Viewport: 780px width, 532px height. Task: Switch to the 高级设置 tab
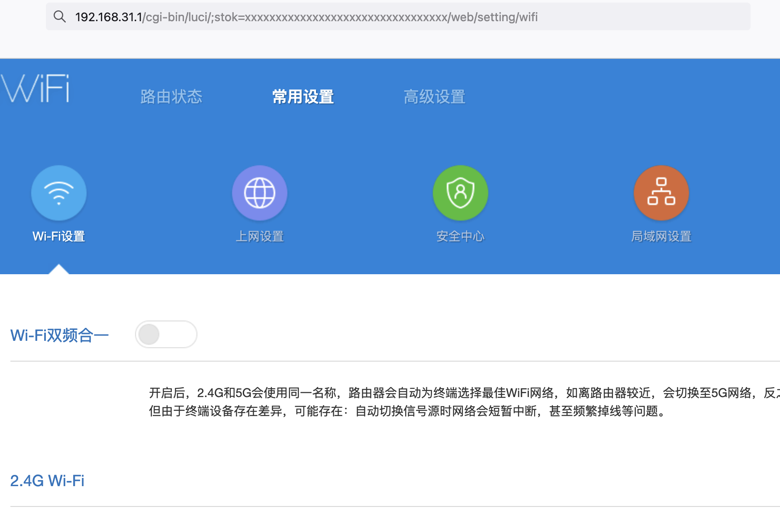click(435, 96)
